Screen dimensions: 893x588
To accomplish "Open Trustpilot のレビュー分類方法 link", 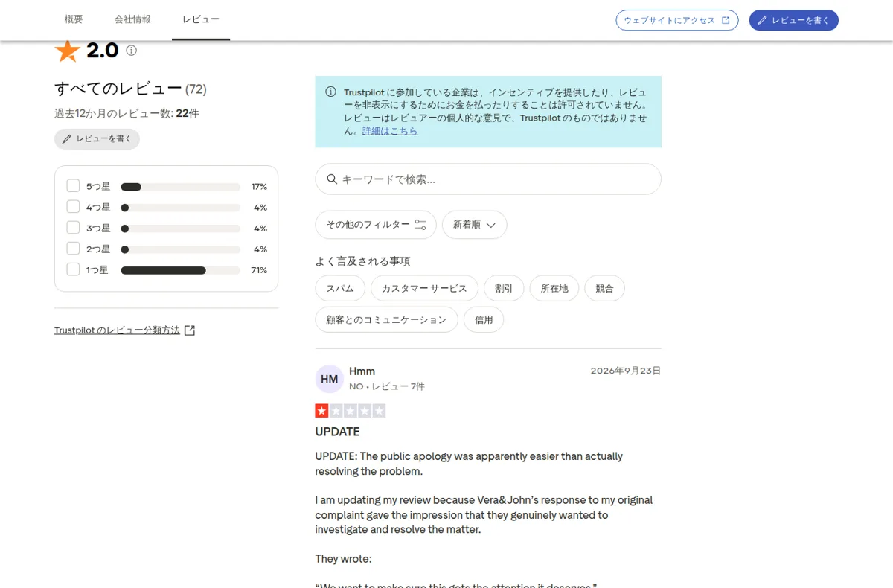I will (117, 330).
